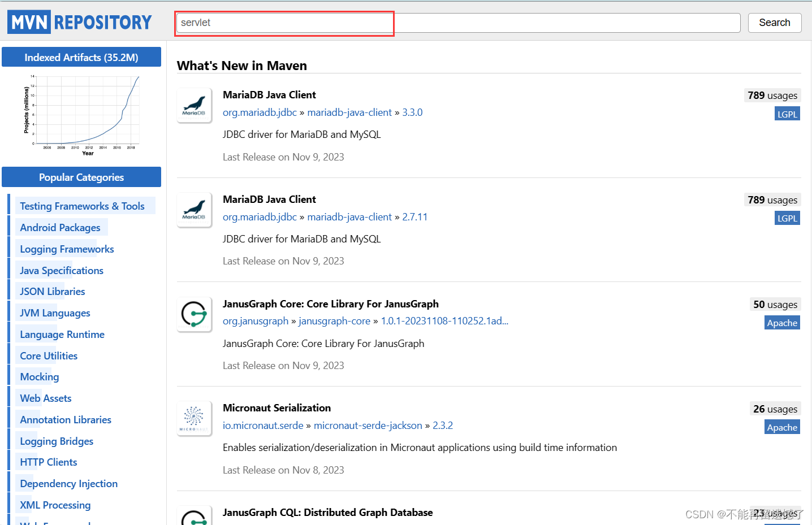Click the first MariaDB Java Client seal icon

tap(194, 105)
